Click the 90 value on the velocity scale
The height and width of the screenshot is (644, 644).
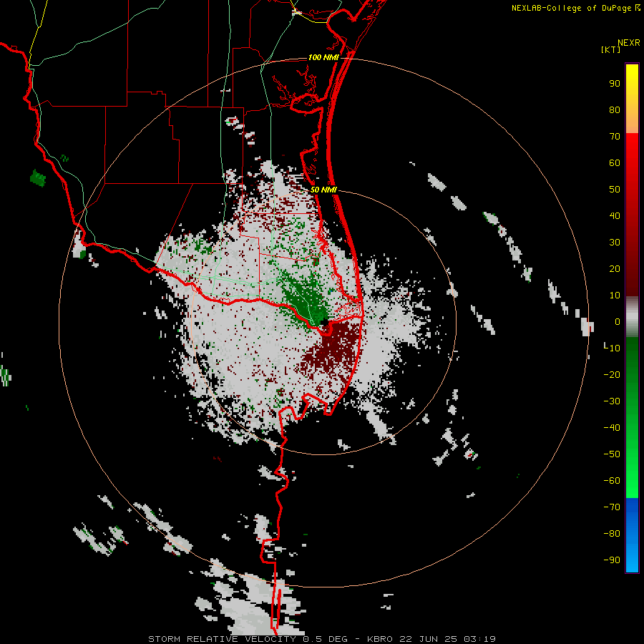pos(615,84)
